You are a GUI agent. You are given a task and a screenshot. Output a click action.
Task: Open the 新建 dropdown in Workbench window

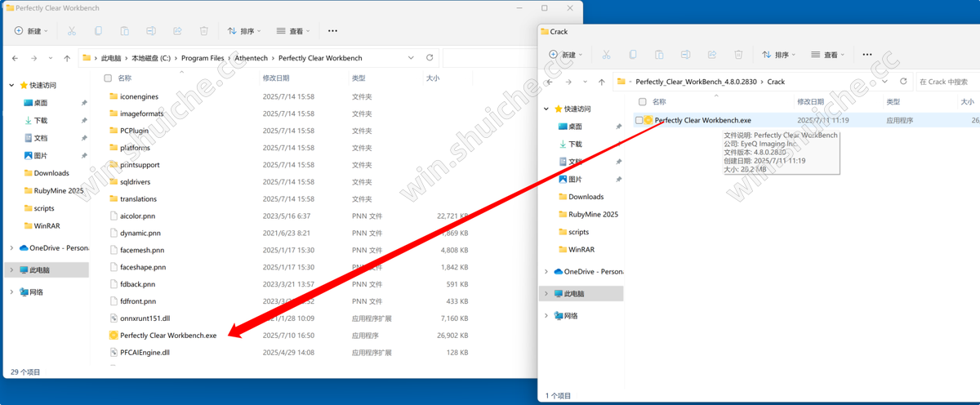[32, 31]
